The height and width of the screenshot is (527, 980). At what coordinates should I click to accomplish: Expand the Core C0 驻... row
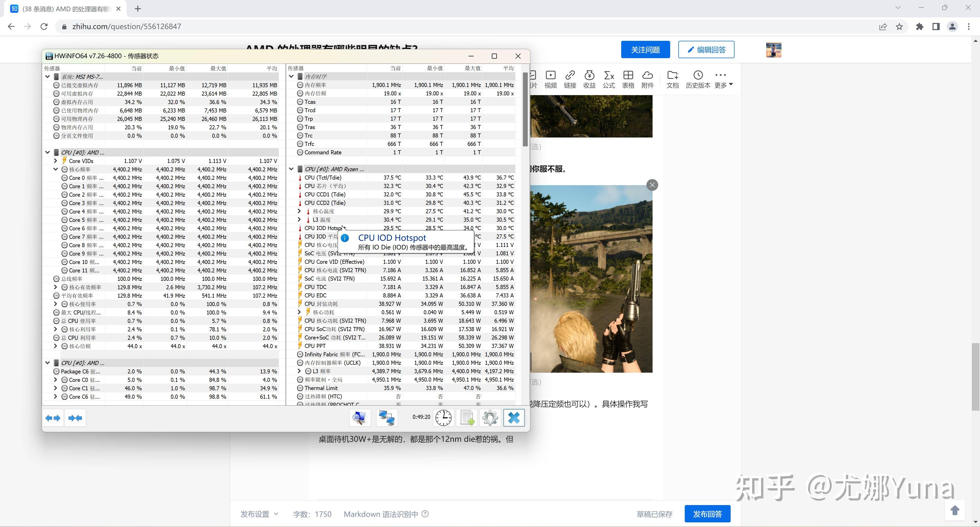tap(56, 380)
